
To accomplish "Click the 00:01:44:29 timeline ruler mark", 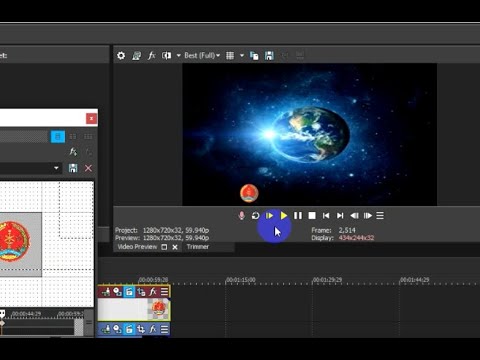I will (x=414, y=280).
